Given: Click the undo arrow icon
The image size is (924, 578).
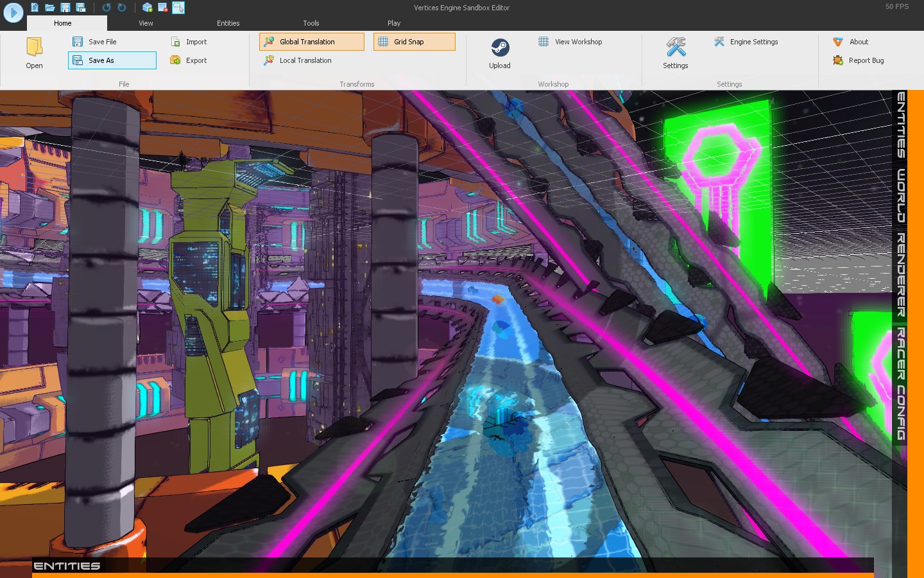Looking at the screenshot, I should (107, 8).
